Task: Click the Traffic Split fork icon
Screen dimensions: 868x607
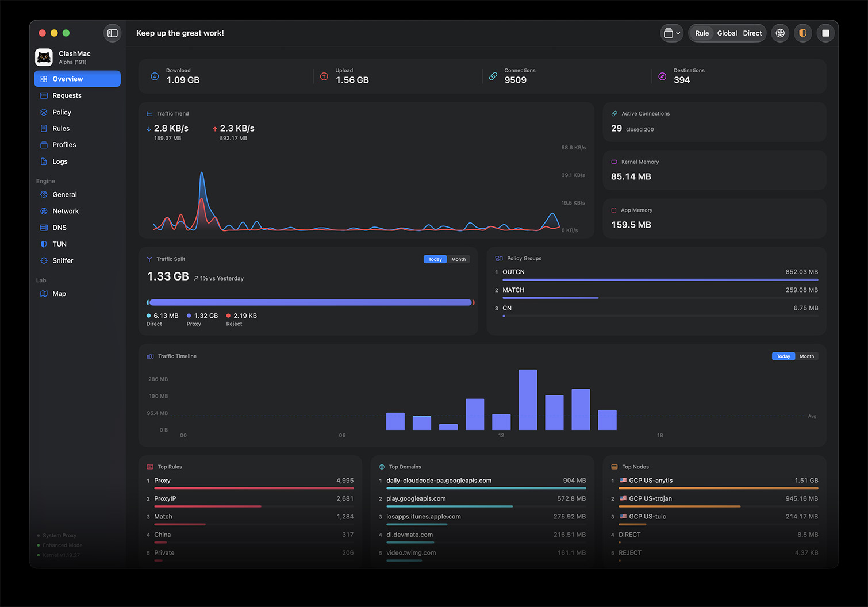Action: [x=149, y=259]
